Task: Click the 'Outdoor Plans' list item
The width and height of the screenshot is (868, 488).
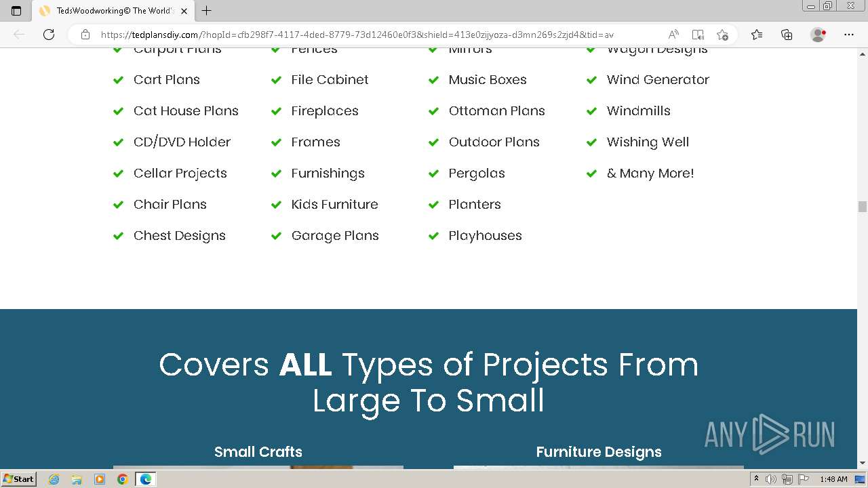Action: tap(494, 142)
